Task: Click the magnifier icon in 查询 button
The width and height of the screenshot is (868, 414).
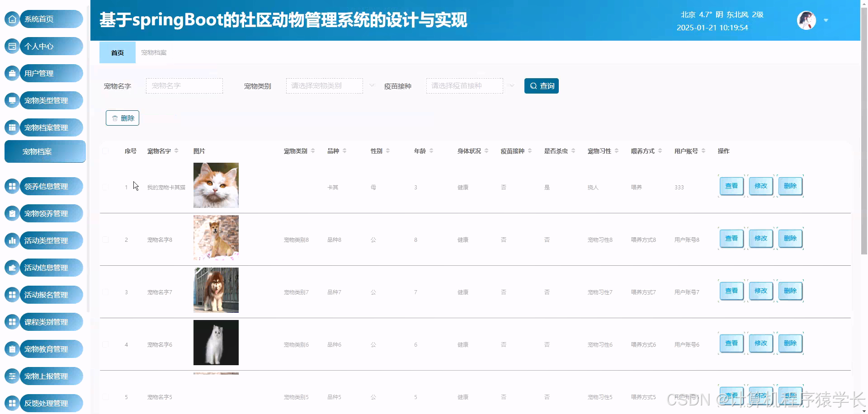Action: [533, 86]
